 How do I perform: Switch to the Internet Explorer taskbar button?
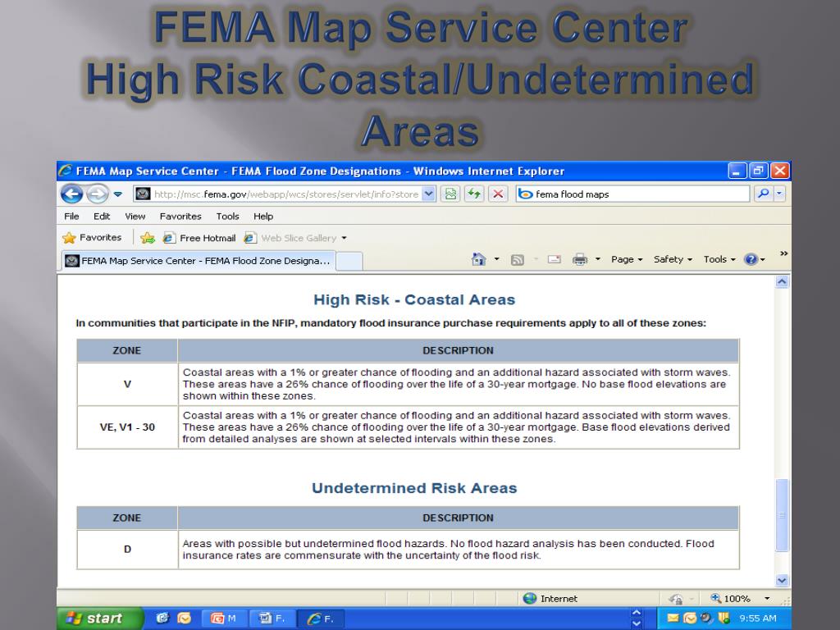(x=321, y=619)
